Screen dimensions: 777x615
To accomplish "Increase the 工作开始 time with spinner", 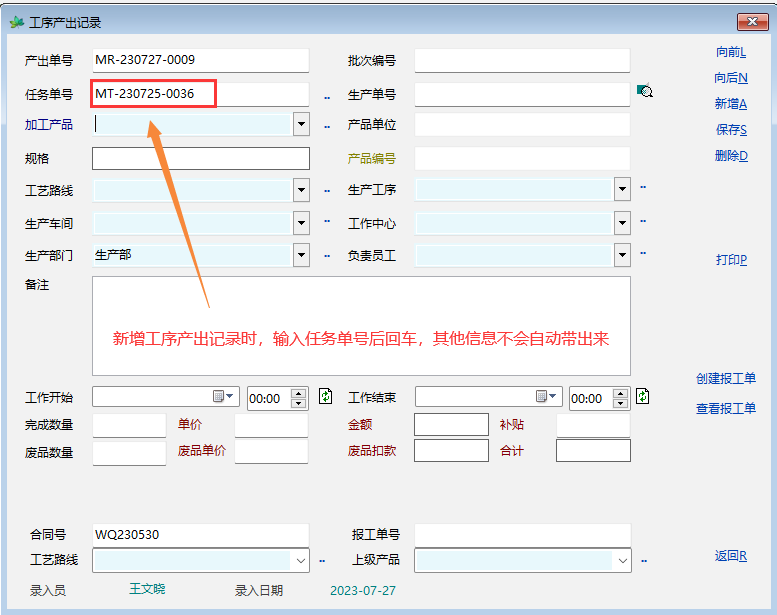I will (298, 392).
